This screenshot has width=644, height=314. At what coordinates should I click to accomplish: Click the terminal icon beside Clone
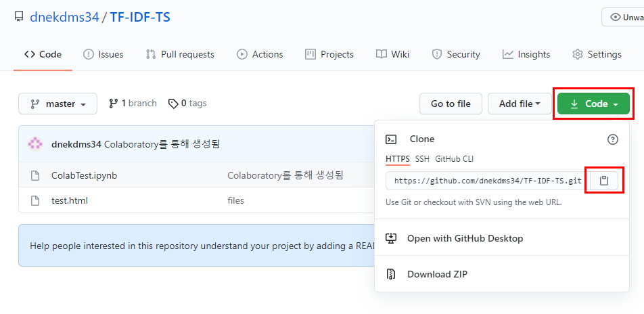point(391,139)
